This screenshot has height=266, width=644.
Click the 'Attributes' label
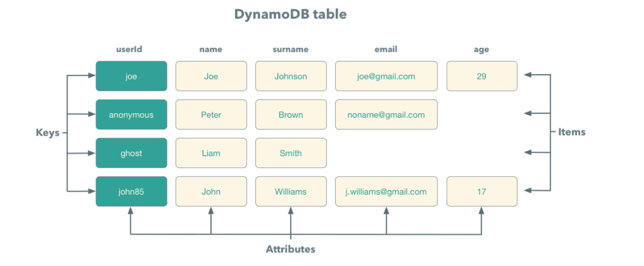290,249
